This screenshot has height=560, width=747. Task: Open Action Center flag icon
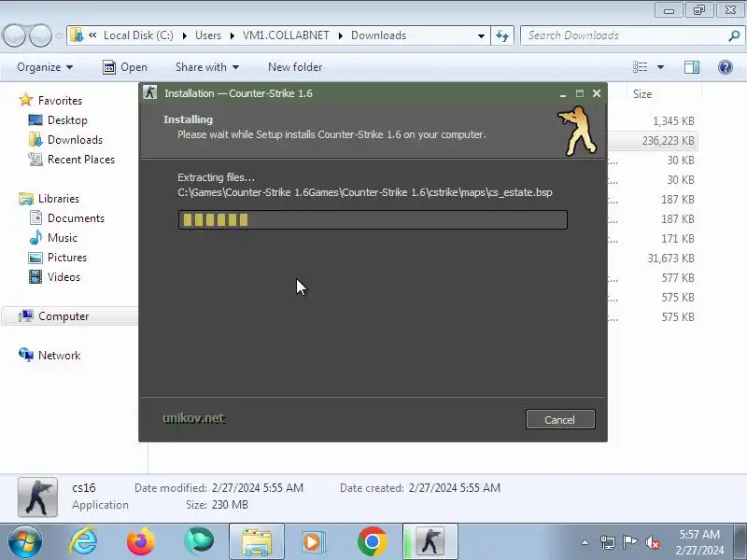point(629,542)
